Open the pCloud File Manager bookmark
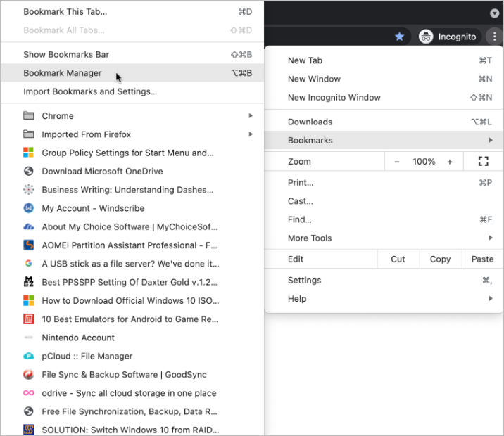The image size is (504, 436). [x=87, y=357]
